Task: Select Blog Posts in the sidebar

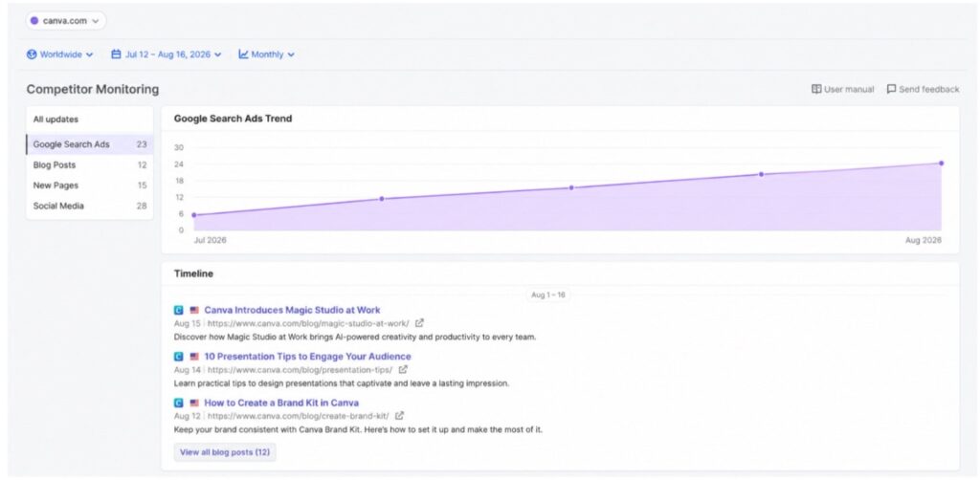Action: point(89,164)
